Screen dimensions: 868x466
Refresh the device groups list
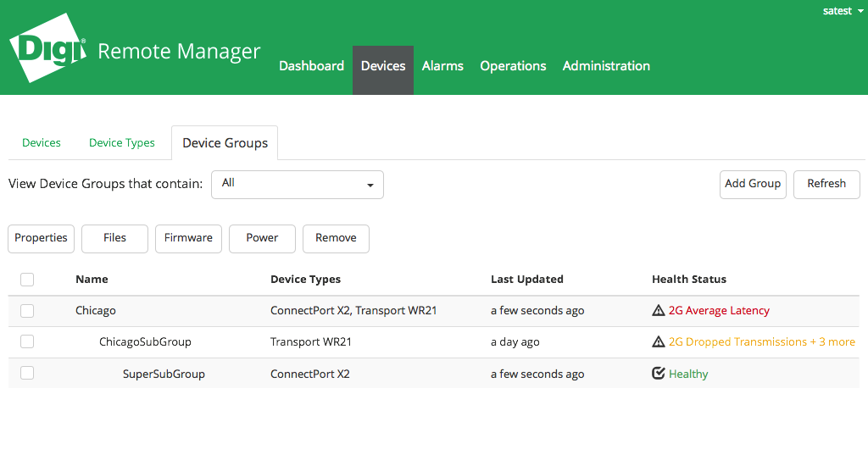pos(826,185)
